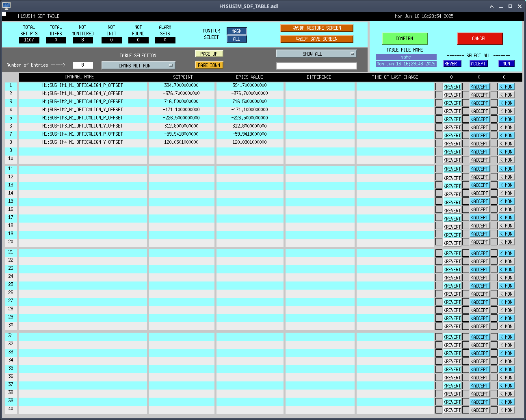Click the PAGE DOWN button
526x420 pixels.
[209, 65]
